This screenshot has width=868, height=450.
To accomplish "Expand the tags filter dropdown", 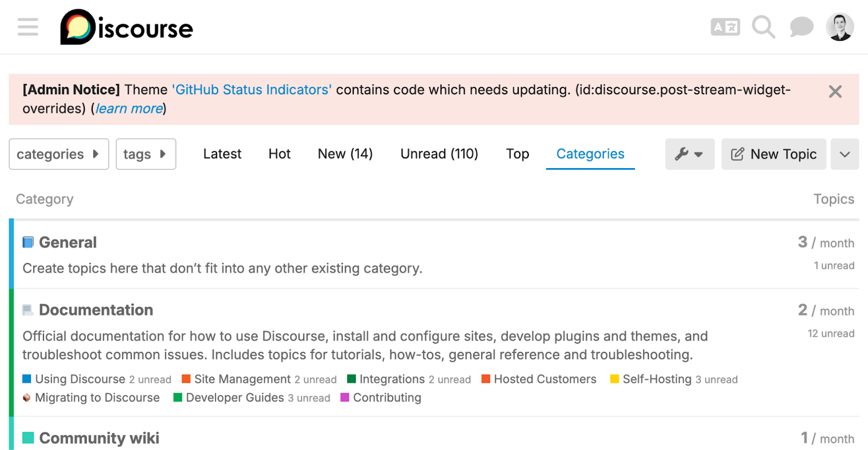I will [x=145, y=154].
